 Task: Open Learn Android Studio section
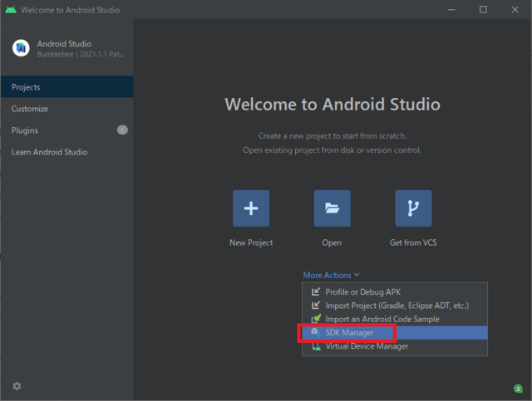pos(49,152)
